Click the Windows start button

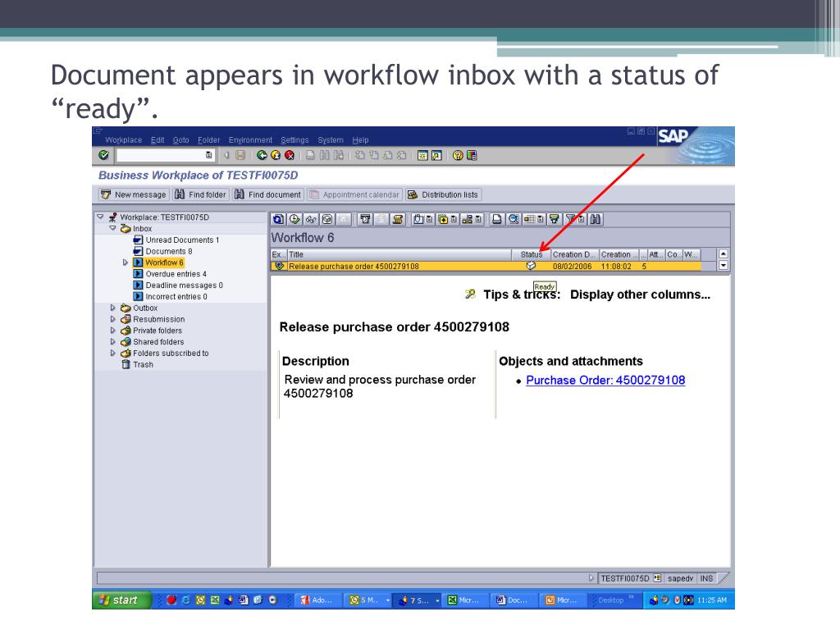click(123, 600)
